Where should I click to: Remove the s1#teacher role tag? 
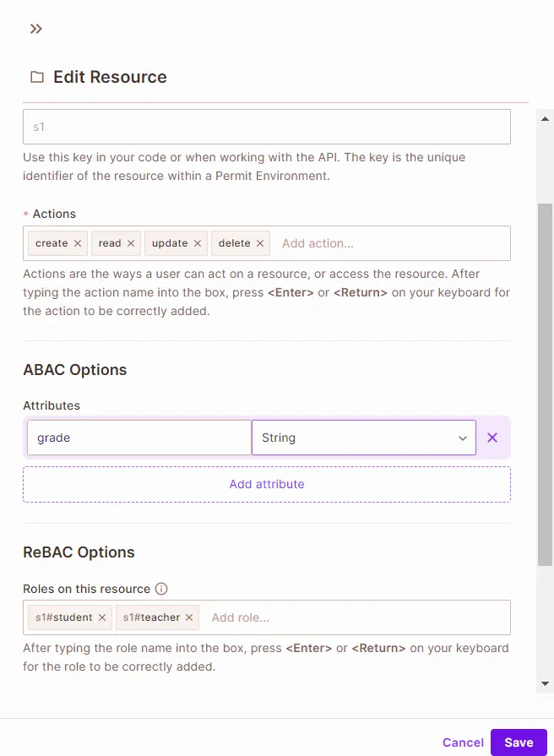point(189,617)
